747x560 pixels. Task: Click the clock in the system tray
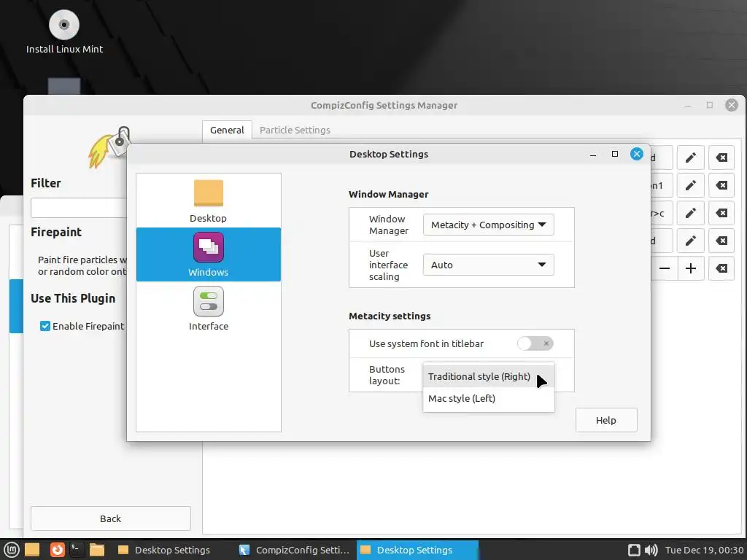[705, 550]
